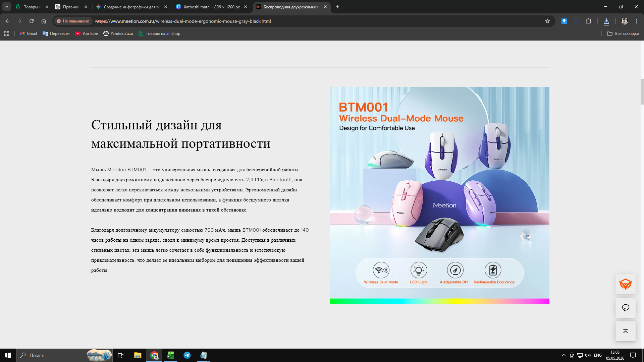
Task: Open Telegram from the taskbar
Action: click(187, 355)
